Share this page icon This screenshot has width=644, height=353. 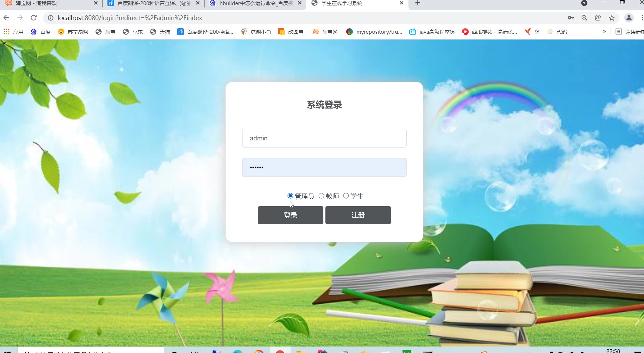coord(598,18)
